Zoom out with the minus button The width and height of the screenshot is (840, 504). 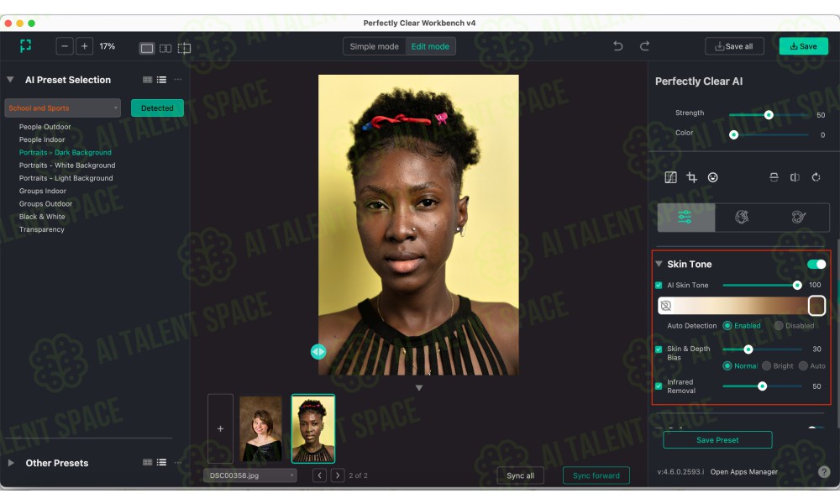pyautogui.click(x=65, y=46)
